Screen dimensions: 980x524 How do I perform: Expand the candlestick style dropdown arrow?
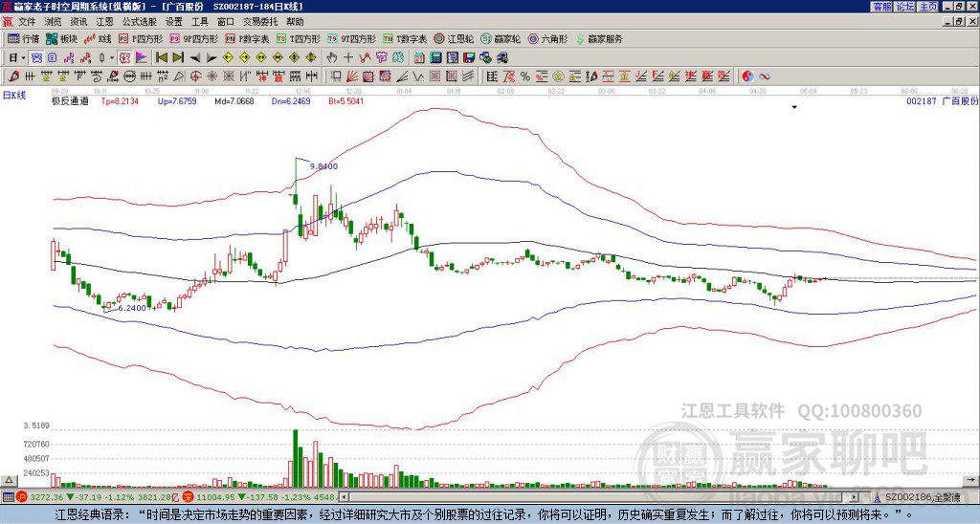[112, 58]
